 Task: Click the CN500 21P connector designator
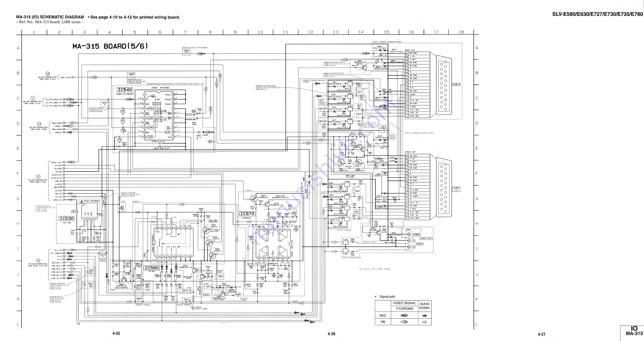click(x=410, y=152)
